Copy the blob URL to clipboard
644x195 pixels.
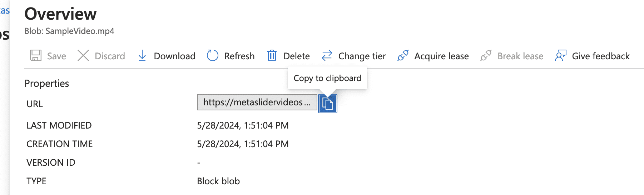pyautogui.click(x=328, y=104)
